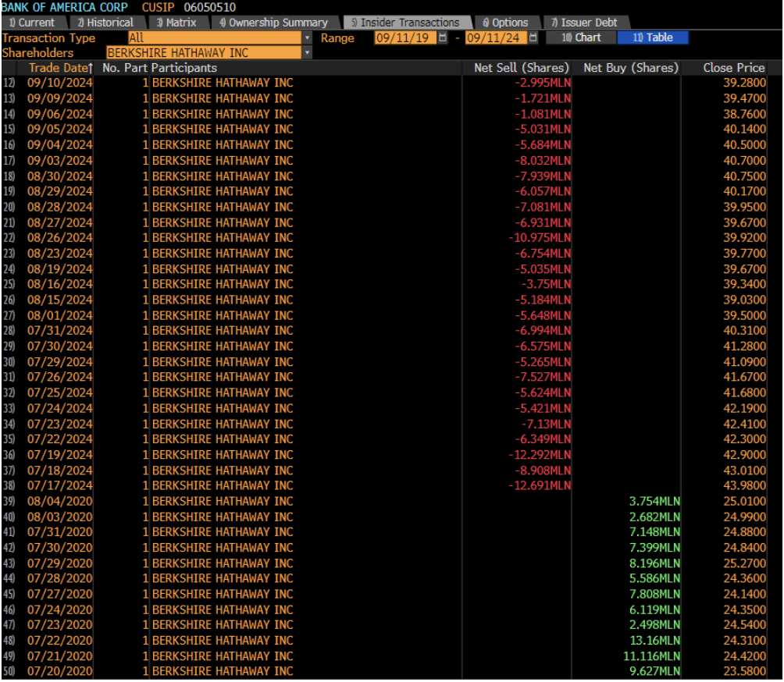Select trade date 08/15/2024
This screenshot has width=784, height=682.
tap(60, 300)
